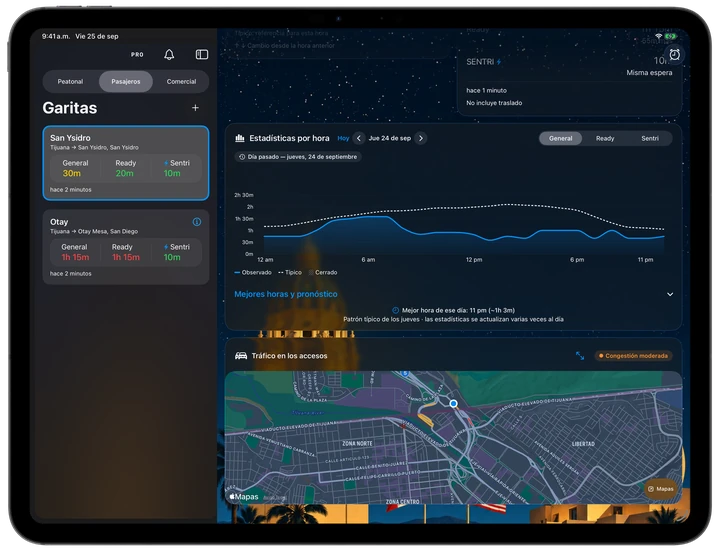This screenshot has height=552, width=720.
Task: Click ZONA NORTE map label
Action: click(x=357, y=444)
